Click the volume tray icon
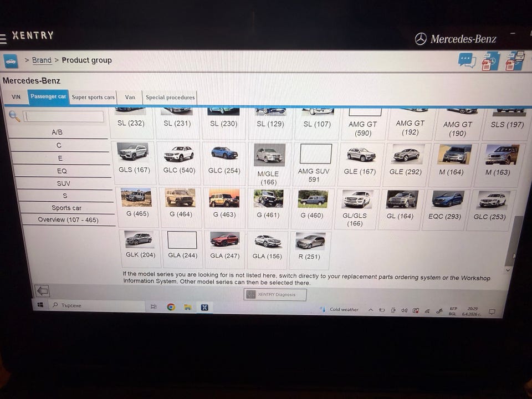Viewport: 532px width, 399px height. (x=404, y=310)
